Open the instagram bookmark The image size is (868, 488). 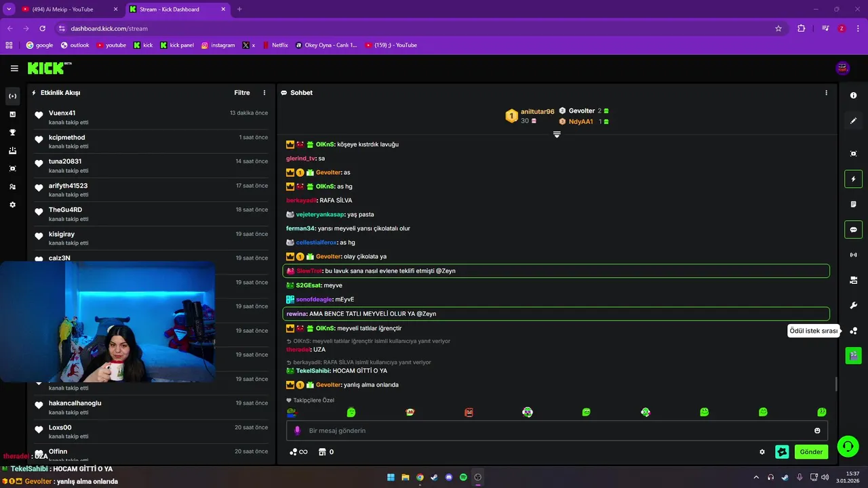click(218, 45)
